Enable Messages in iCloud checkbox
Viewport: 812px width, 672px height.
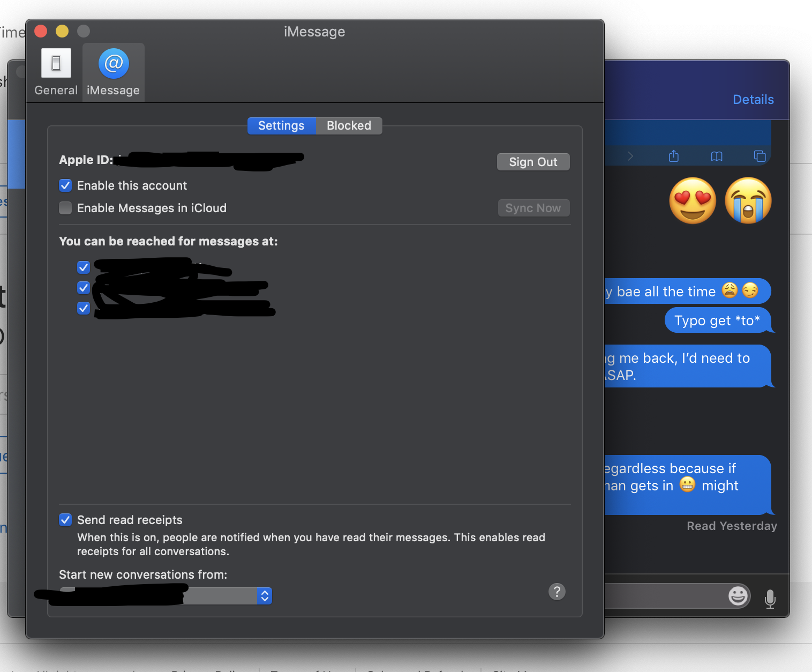pos(65,208)
